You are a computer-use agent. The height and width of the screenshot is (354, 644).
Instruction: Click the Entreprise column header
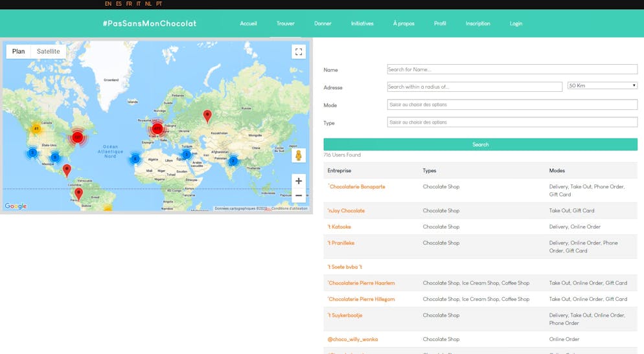[339, 170]
